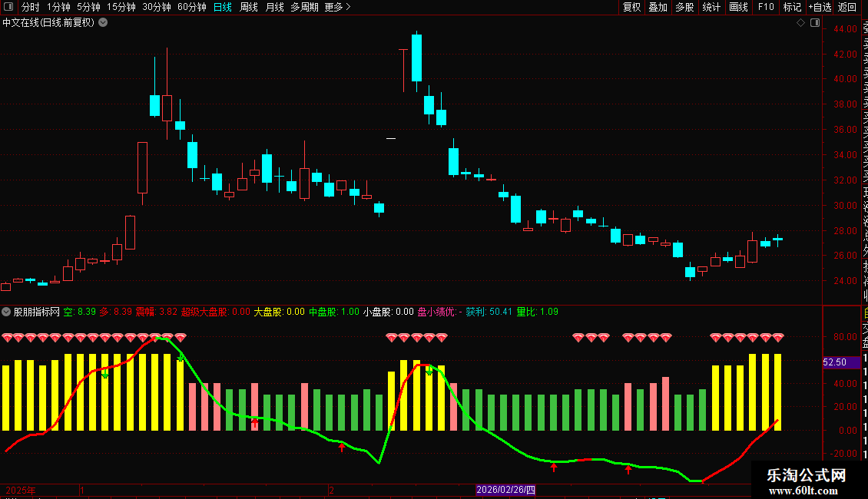This screenshot has height=499, width=868.
Task: Select the 60分钟 period tab
Action: coord(192,7)
